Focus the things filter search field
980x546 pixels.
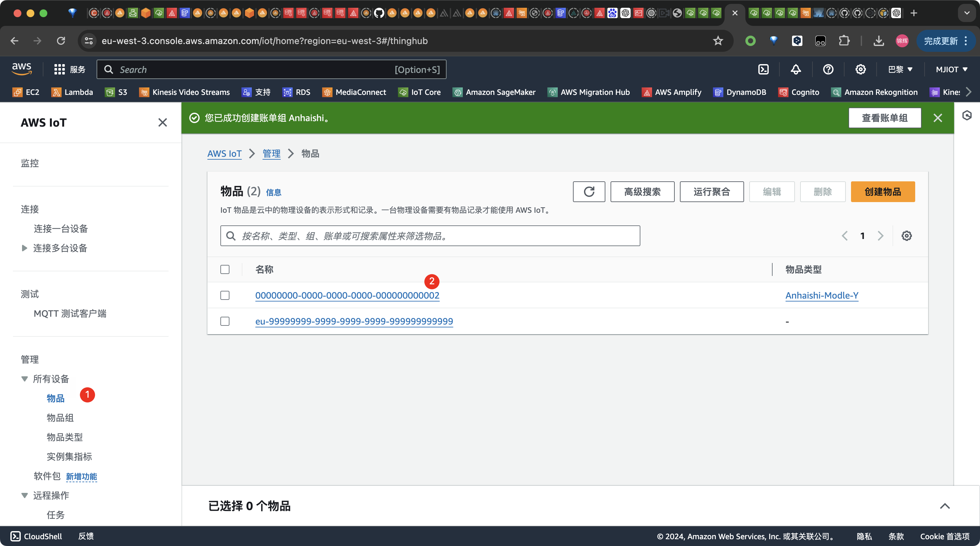coord(430,236)
